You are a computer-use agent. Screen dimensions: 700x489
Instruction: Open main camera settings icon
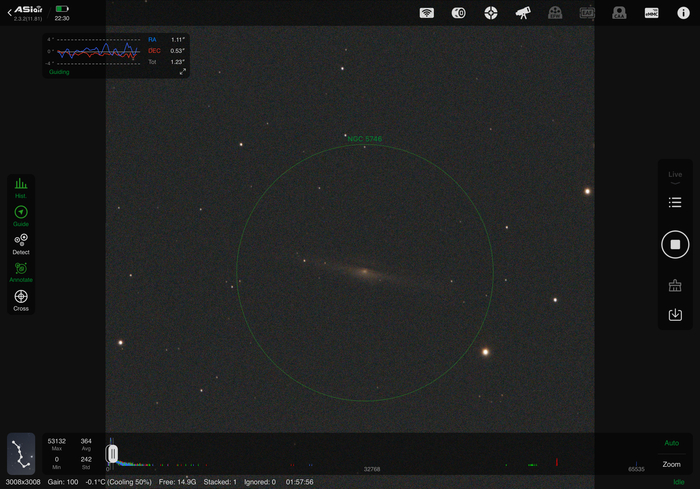tap(459, 13)
